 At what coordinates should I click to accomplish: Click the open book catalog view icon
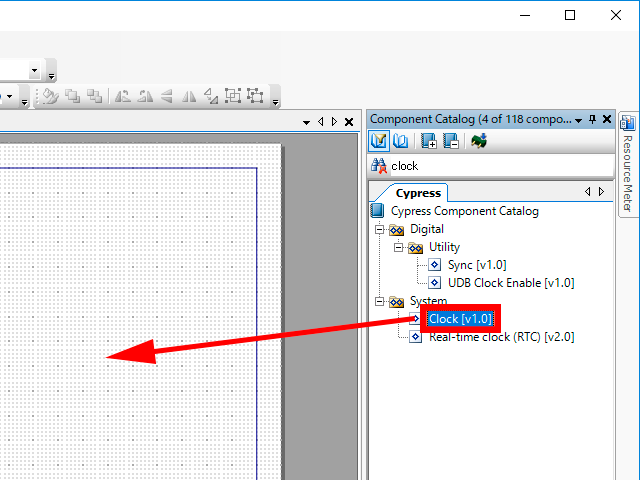[x=400, y=141]
